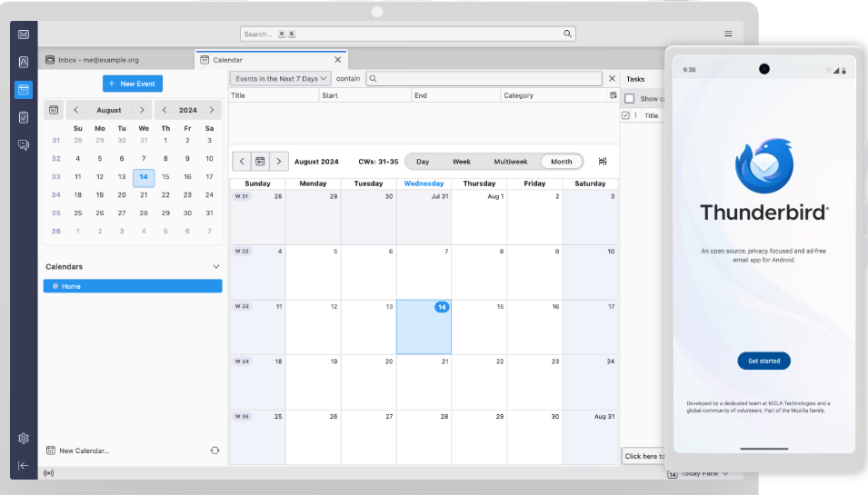Screen dimensions: 868x495
Task: Open the hamburger application menu
Action: [x=728, y=34]
